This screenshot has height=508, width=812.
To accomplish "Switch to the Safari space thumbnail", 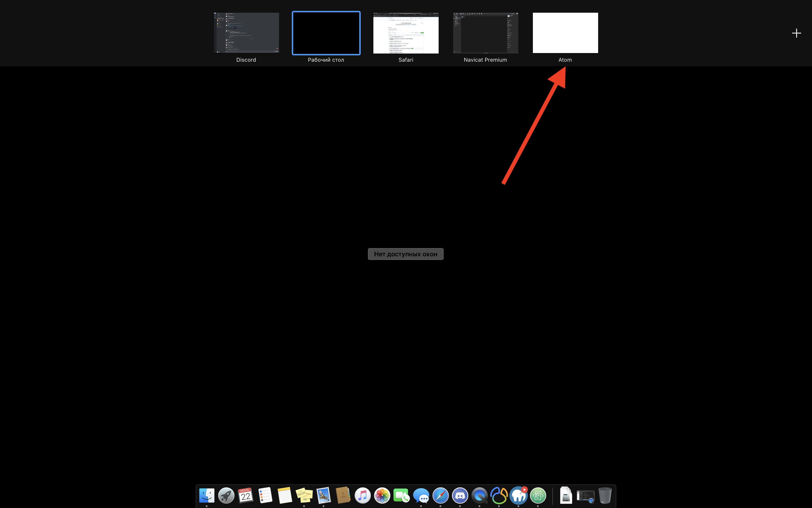I will 406,33.
